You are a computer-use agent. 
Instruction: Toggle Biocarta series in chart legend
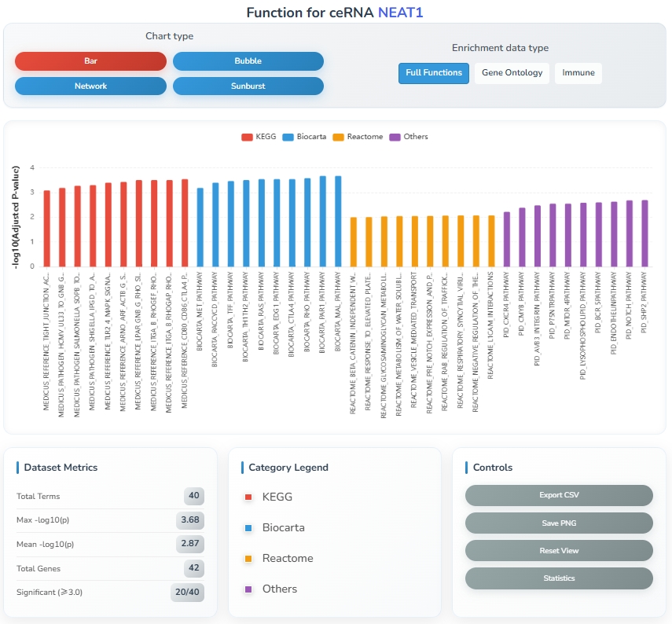(x=303, y=137)
